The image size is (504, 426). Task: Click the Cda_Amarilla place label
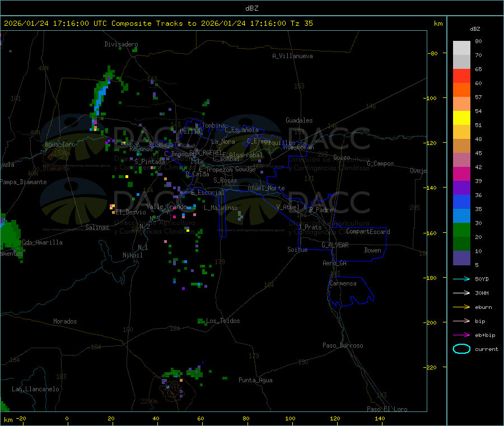42,242
